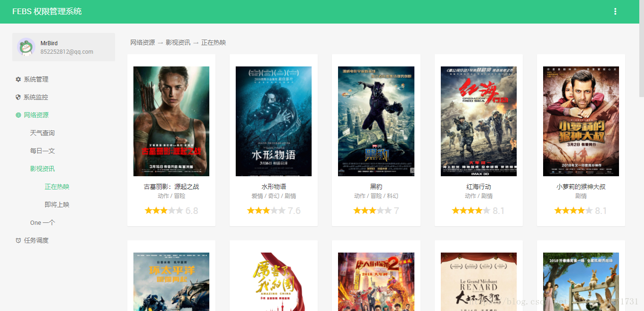Viewport: 644px width, 311px height.
Task: Open the 唐人街探案2 poster
Action: tap(376, 282)
